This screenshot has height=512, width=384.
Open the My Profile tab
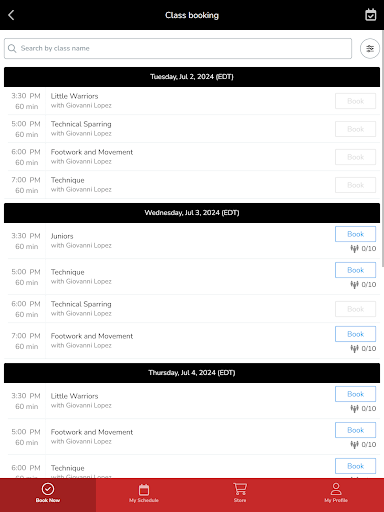coord(336,493)
